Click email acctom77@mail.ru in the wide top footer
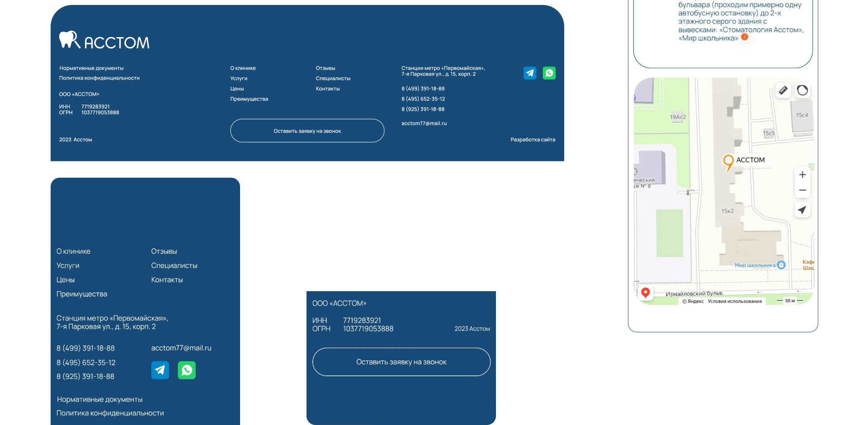The image size is (868, 425). coord(424,123)
